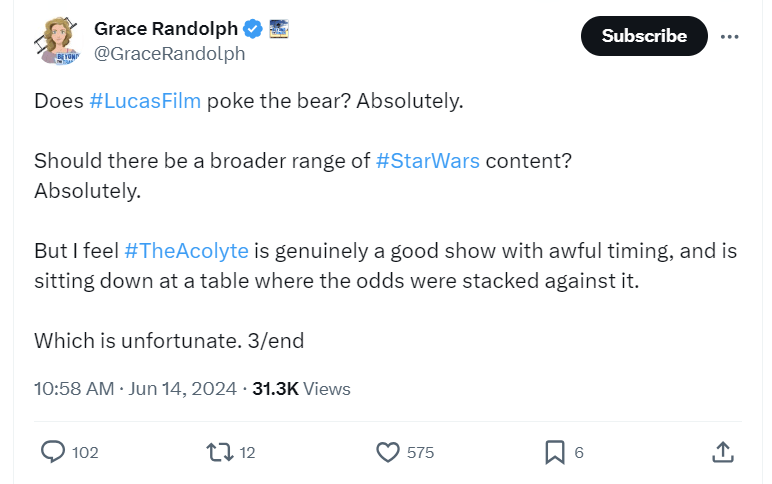Screen dimensions: 772x484
Task: Click the @GraceRandolph handle
Action: coord(169,54)
